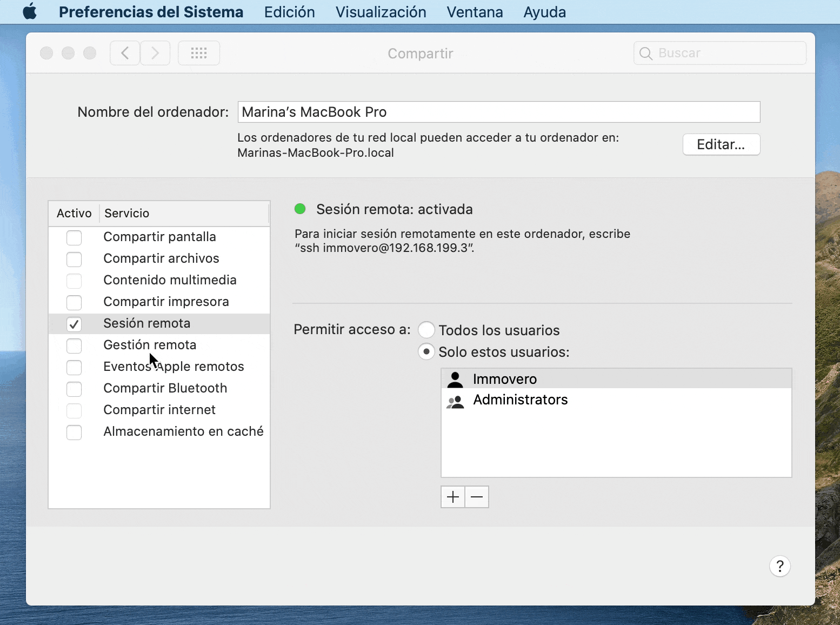Click the Servicio column header
840x625 pixels.
[x=184, y=213]
